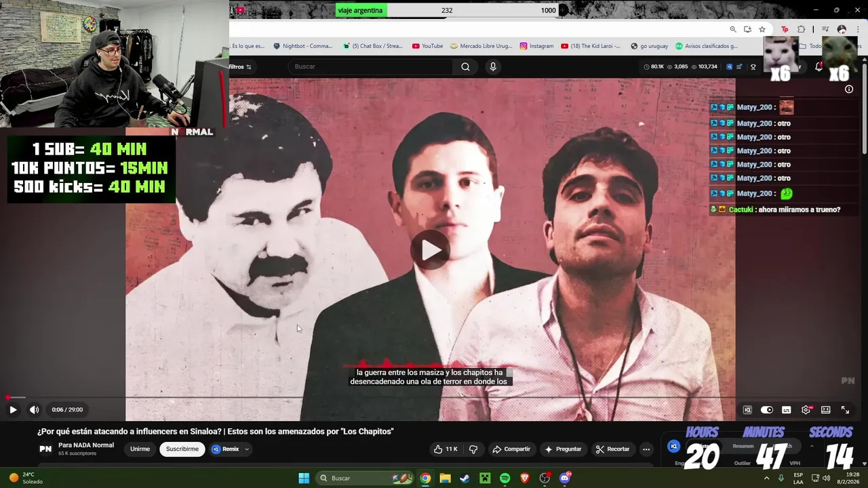Open the go uruguay bookmark
Screen dimensions: 868x488
pos(649,46)
